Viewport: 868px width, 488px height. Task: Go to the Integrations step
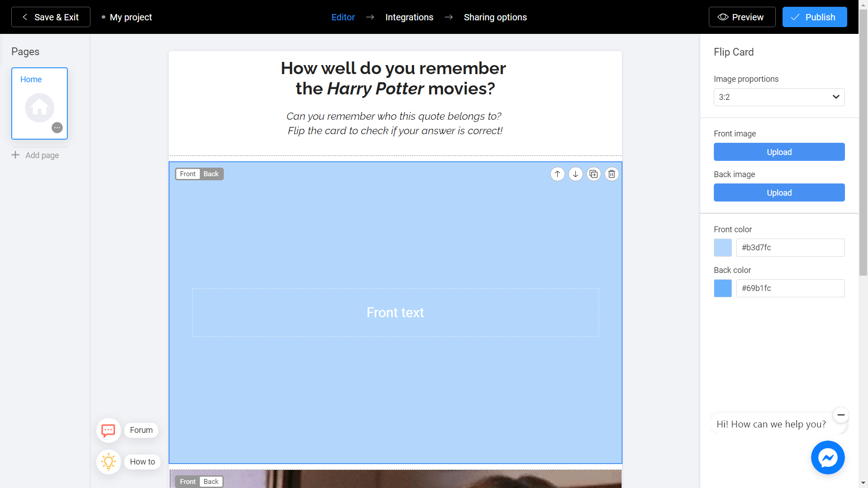click(x=409, y=17)
